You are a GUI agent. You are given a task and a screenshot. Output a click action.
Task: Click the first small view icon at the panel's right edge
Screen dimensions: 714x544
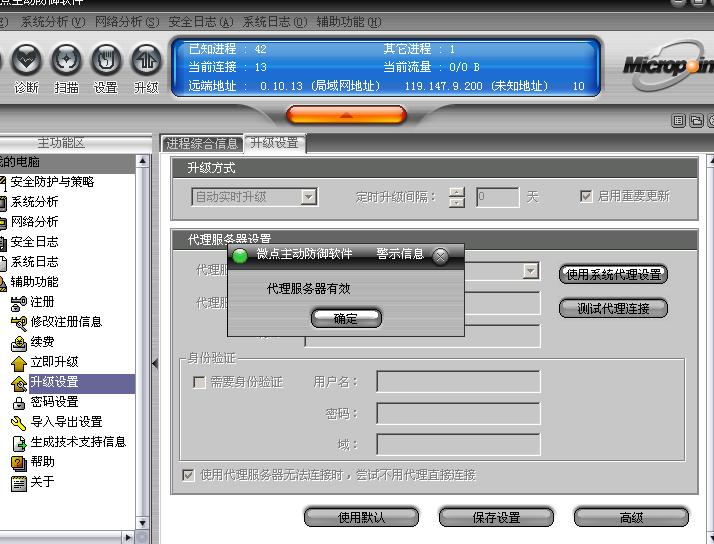pos(678,121)
